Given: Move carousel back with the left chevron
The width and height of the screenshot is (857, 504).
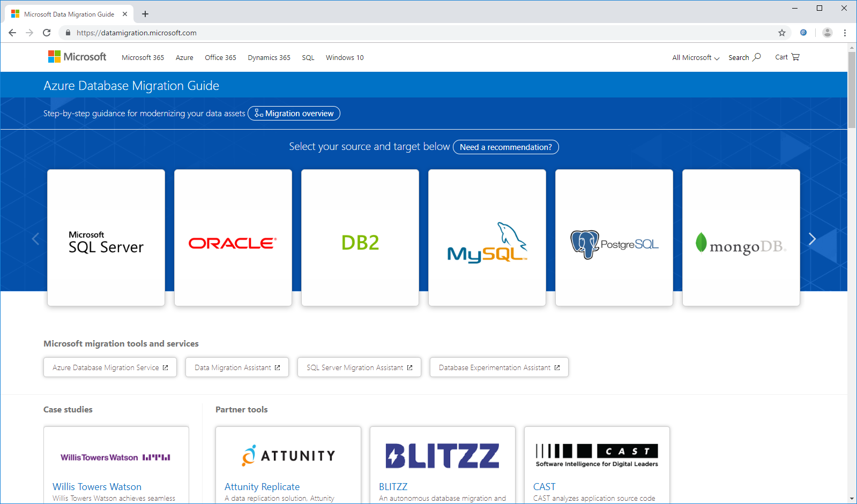Looking at the screenshot, I should (x=35, y=239).
